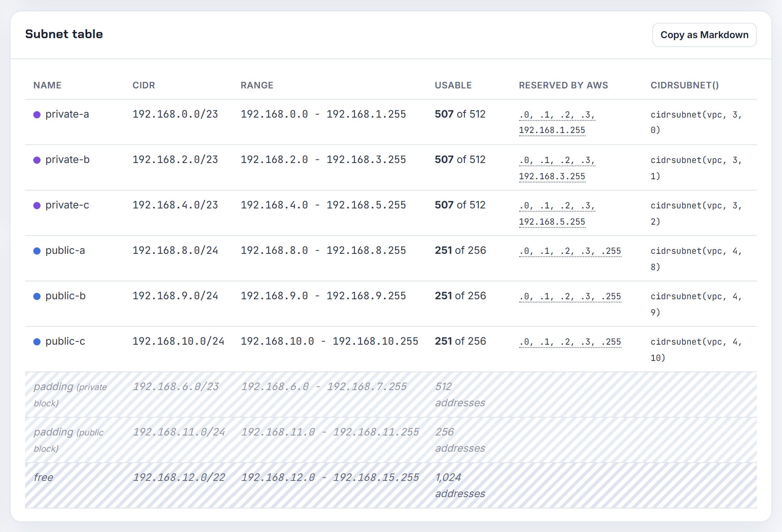Click the public-b subnet name

tap(66, 296)
